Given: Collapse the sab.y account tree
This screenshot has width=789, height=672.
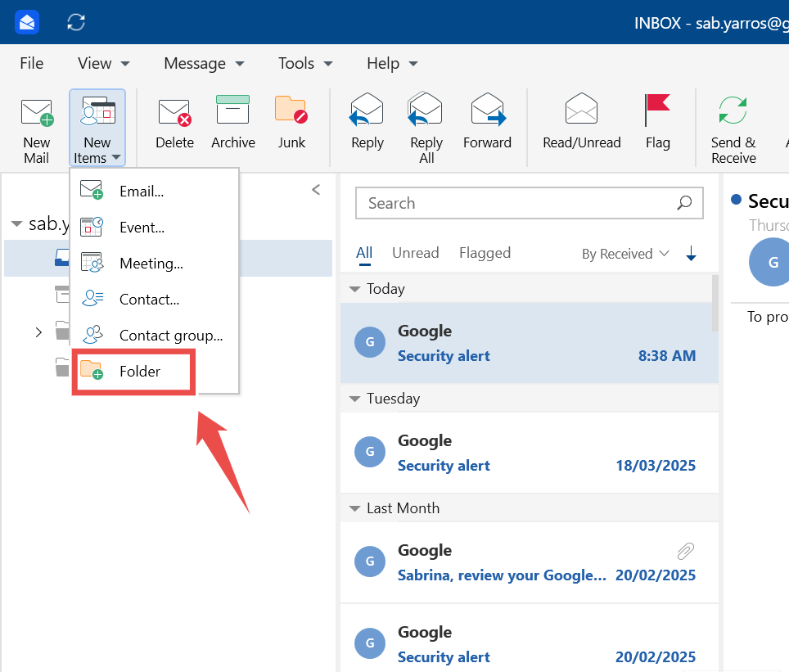Looking at the screenshot, I should [x=16, y=223].
